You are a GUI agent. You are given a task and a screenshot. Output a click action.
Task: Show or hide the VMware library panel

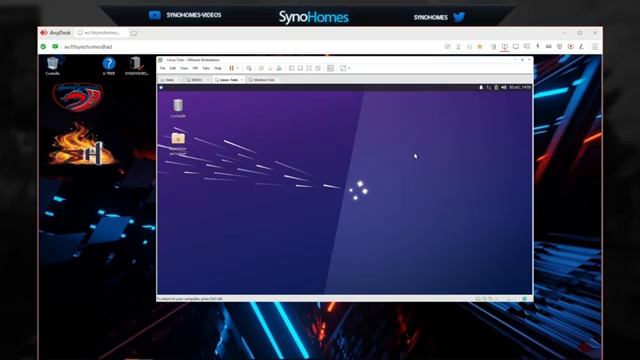(x=291, y=68)
